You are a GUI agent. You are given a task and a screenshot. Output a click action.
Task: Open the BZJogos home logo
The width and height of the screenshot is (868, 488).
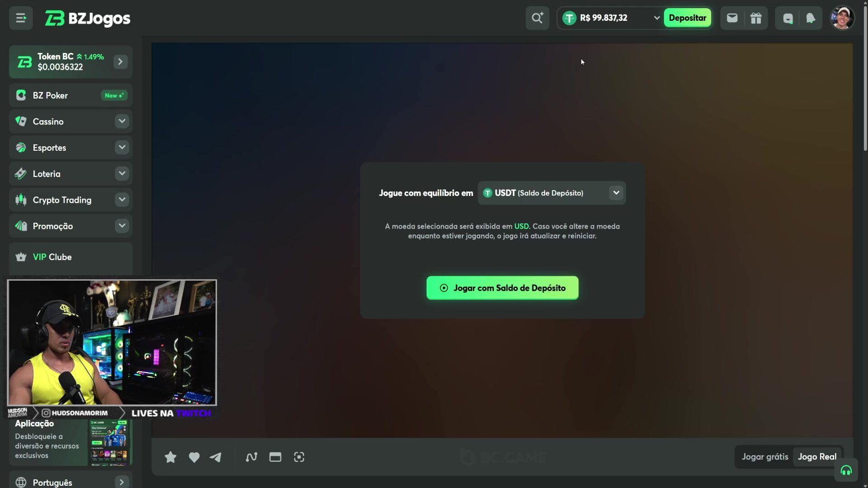tap(87, 18)
